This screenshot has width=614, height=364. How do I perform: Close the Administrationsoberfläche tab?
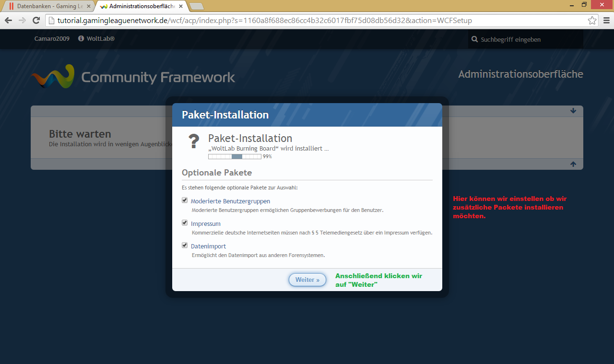click(x=181, y=6)
